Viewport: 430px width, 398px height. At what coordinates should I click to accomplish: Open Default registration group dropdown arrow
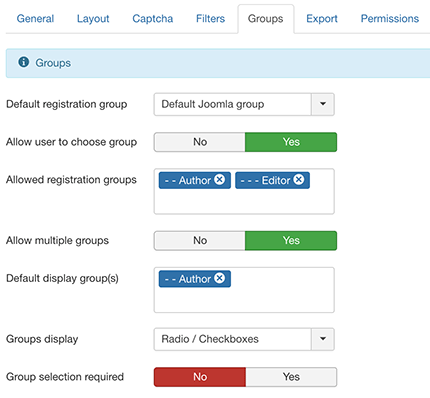click(x=323, y=104)
